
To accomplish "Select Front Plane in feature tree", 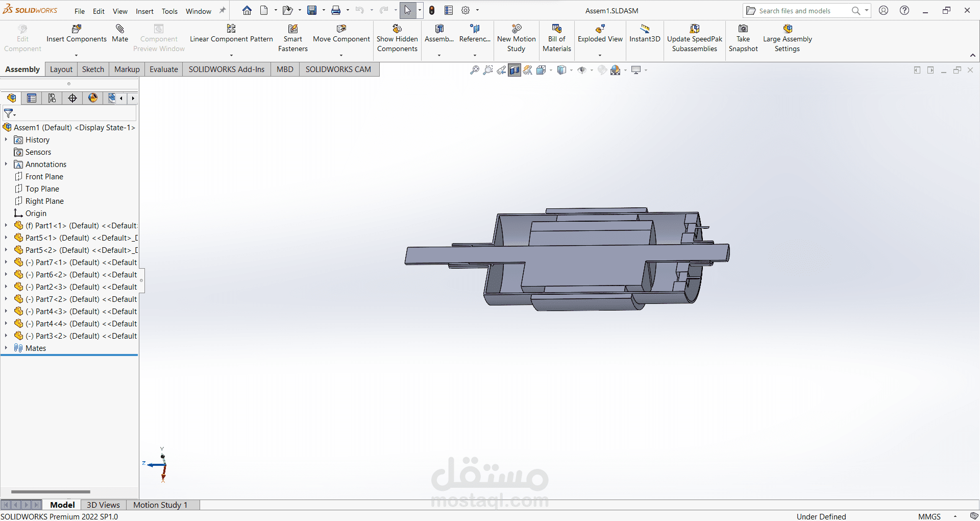I will pos(44,176).
